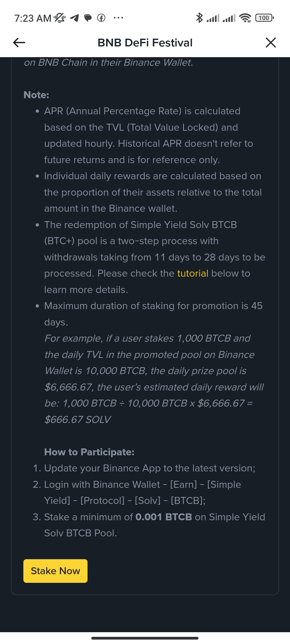Tap the three-dots overflow in status bar

click(x=118, y=18)
